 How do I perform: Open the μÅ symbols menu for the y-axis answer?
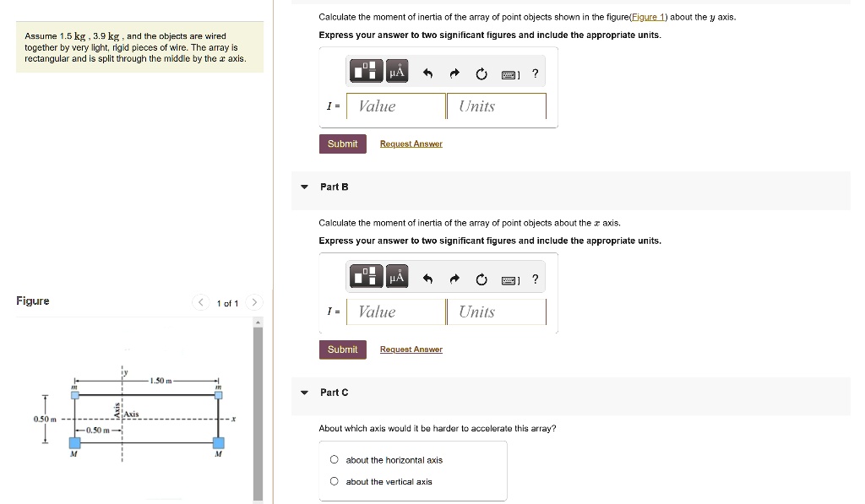397,73
